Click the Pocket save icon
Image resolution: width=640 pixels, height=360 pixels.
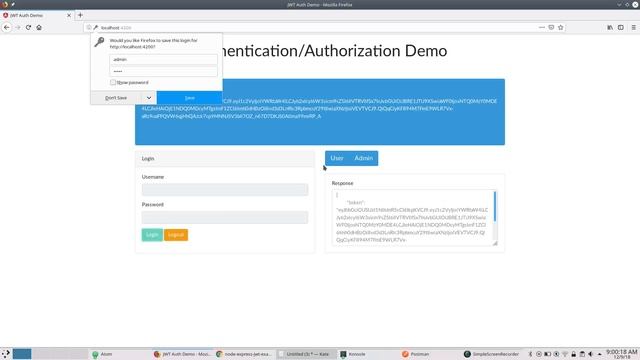tap(551, 27)
